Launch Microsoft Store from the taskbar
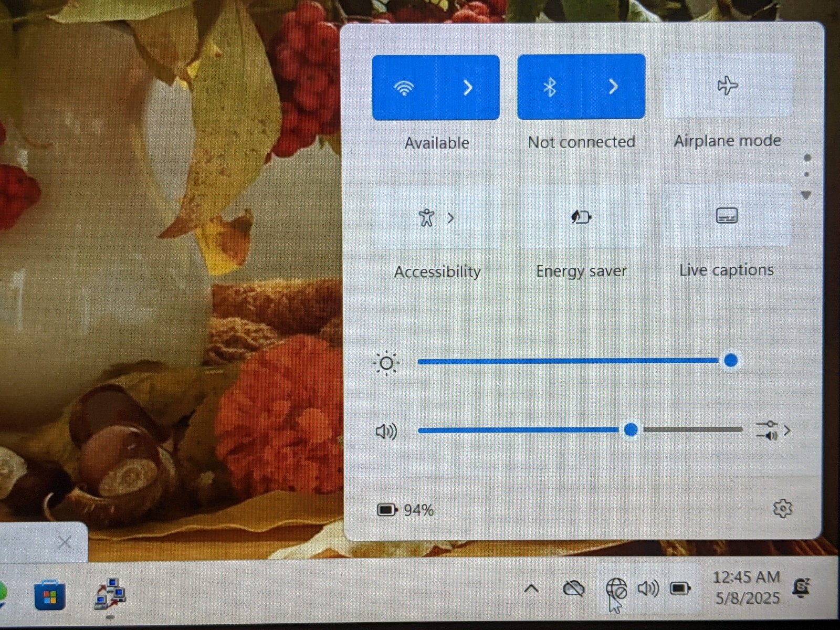Image resolution: width=840 pixels, height=630 pixels. tap(50, 595)
